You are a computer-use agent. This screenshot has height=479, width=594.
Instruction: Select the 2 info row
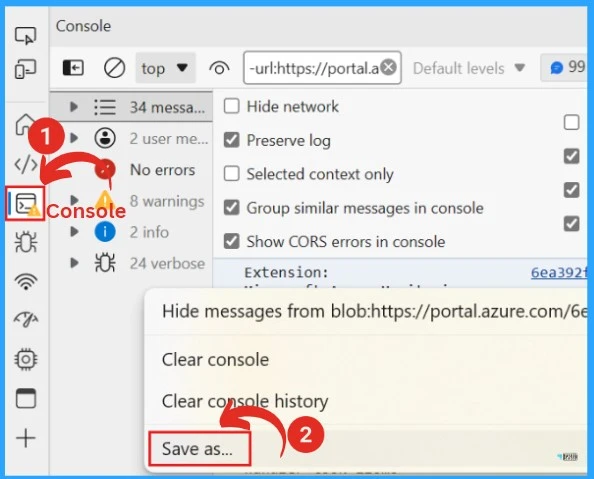pos(131,232)
